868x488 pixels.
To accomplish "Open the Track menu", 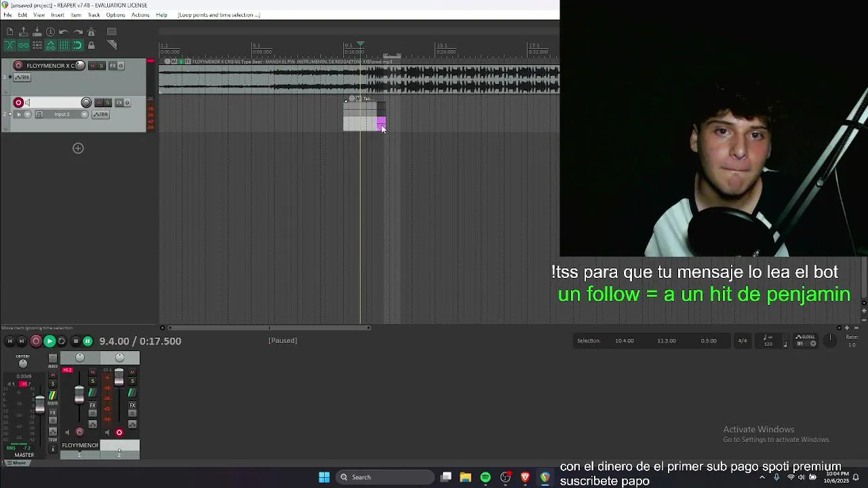I will [x=94, y=15].
